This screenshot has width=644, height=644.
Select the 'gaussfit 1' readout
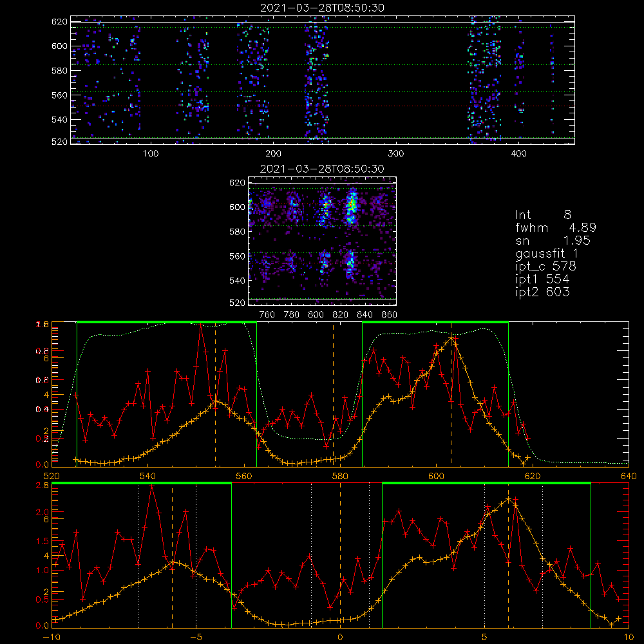547,253
